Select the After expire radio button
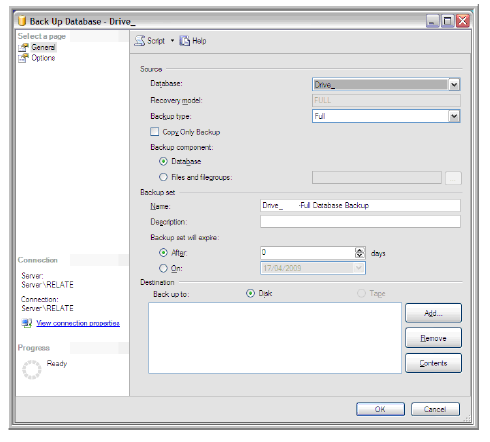 (163, 253)
